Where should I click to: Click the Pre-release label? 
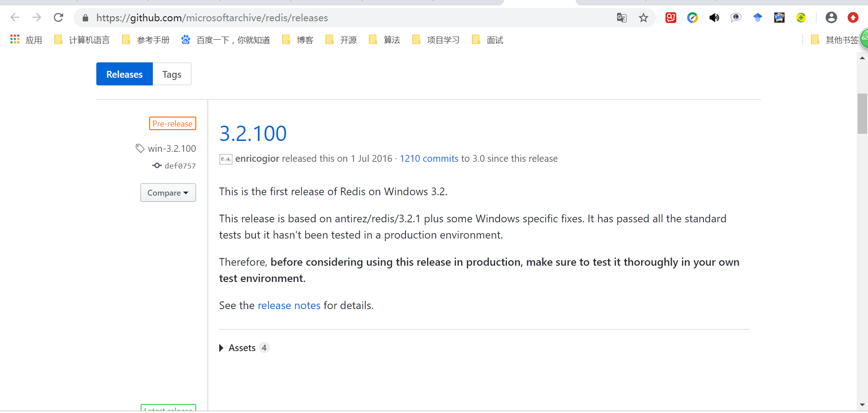coord(173,123)
